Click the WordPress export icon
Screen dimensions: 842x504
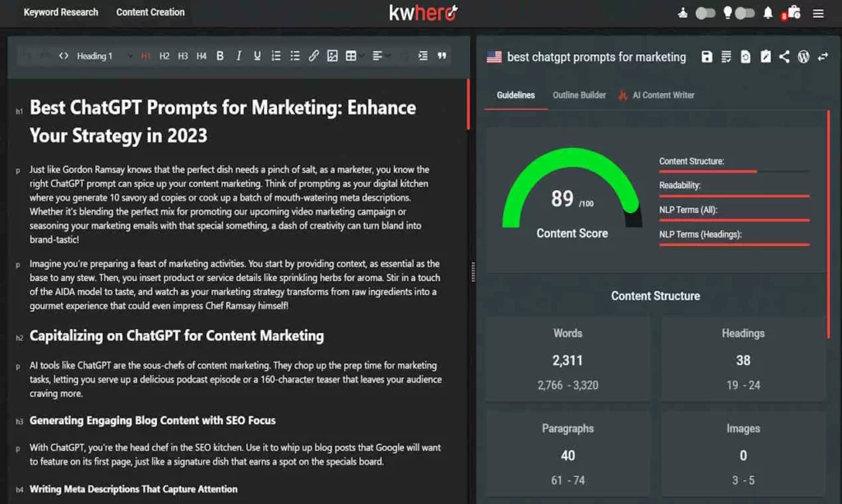[803, 57]
